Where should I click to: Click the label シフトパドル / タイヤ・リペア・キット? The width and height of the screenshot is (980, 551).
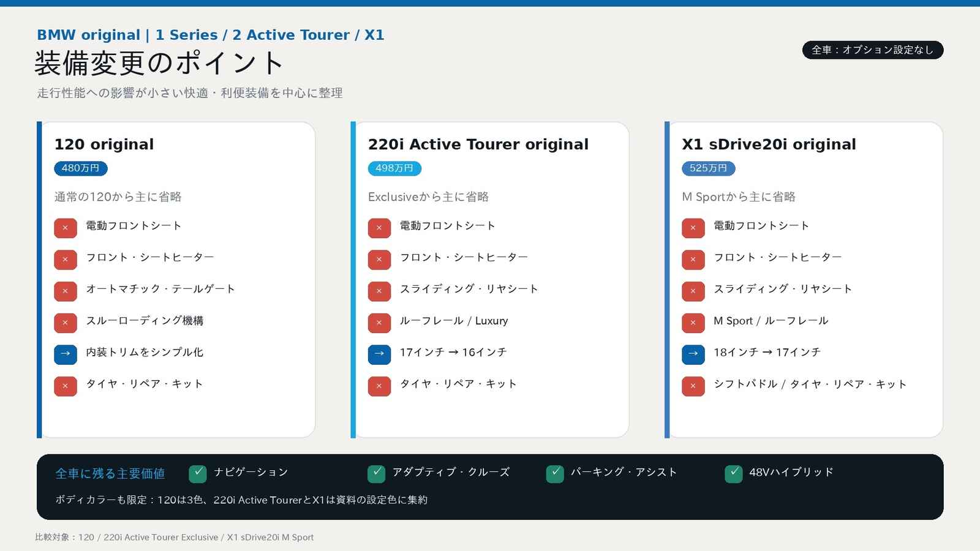pos(810,384)
